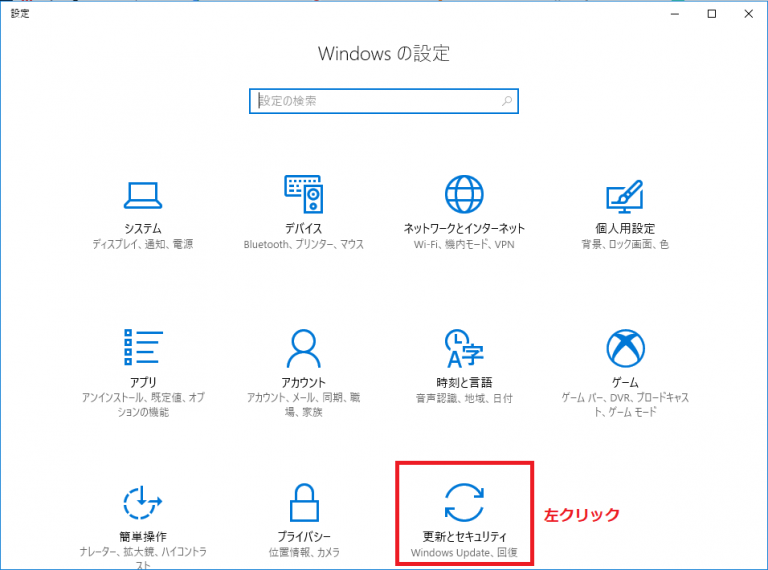Click the Wi-Fi、機内モード、VPN description
Image resolution: width=768 pixels, height=570 pixels.
[464, 244]
